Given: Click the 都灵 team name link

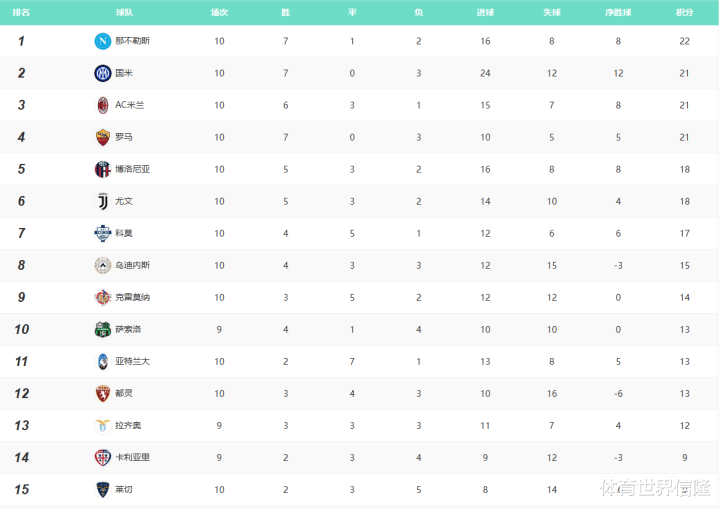Looking at the screenshot, I should 124,393.
